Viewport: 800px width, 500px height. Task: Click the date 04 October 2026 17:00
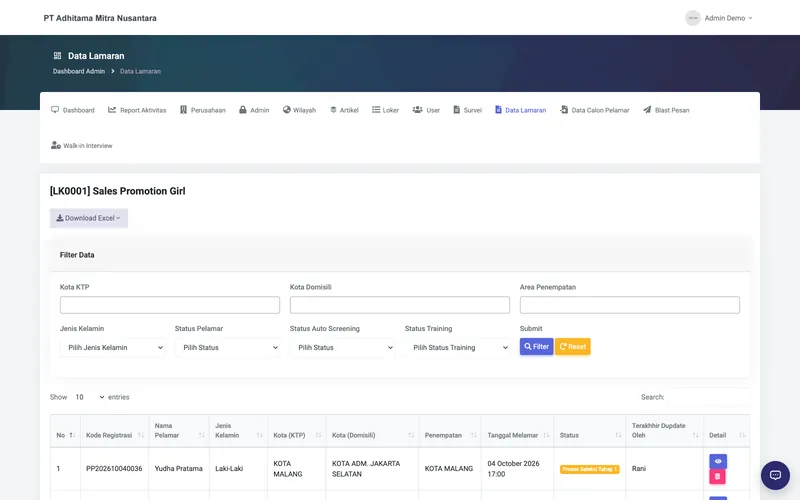coord(513,469)
